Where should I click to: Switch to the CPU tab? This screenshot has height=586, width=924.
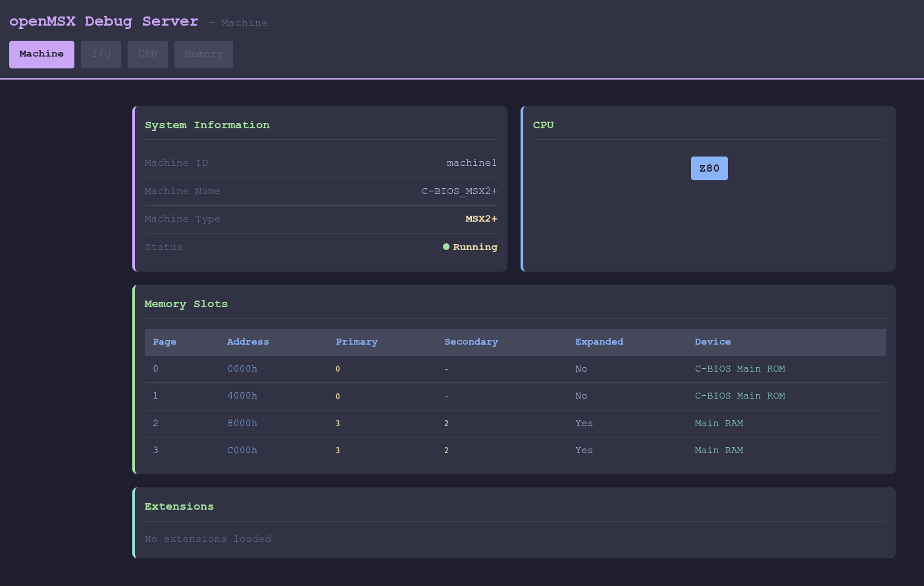coord(147,54)
